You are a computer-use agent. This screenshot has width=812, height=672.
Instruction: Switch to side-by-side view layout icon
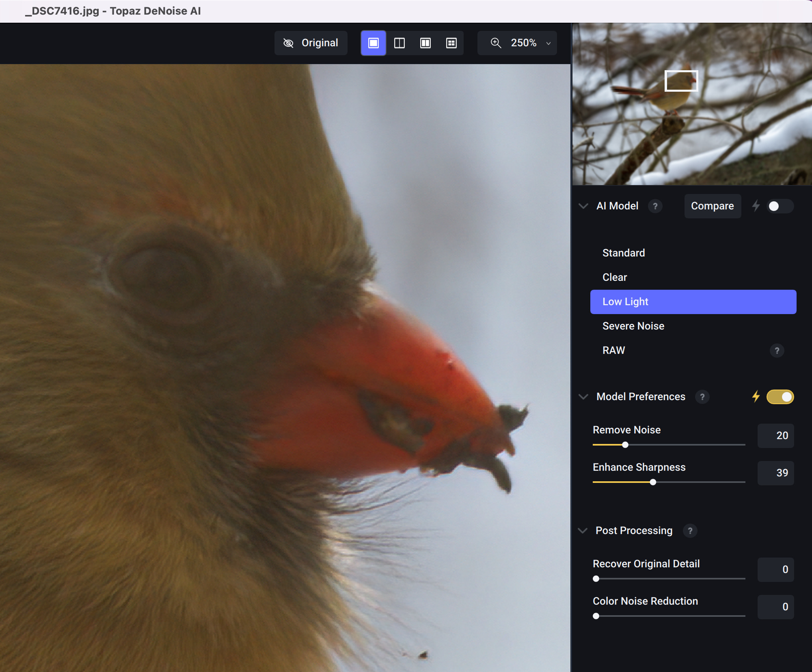click(x=425, y=43)
